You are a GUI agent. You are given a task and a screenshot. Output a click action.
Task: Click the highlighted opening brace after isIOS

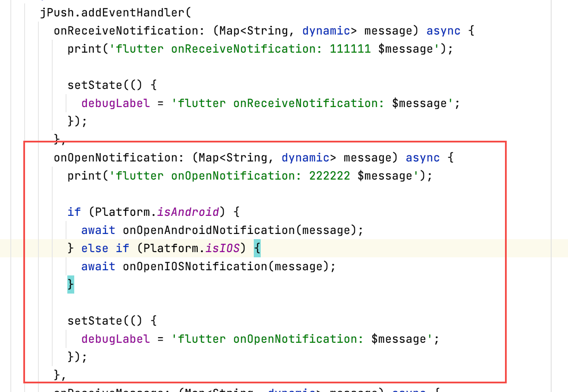coord(257,248)
